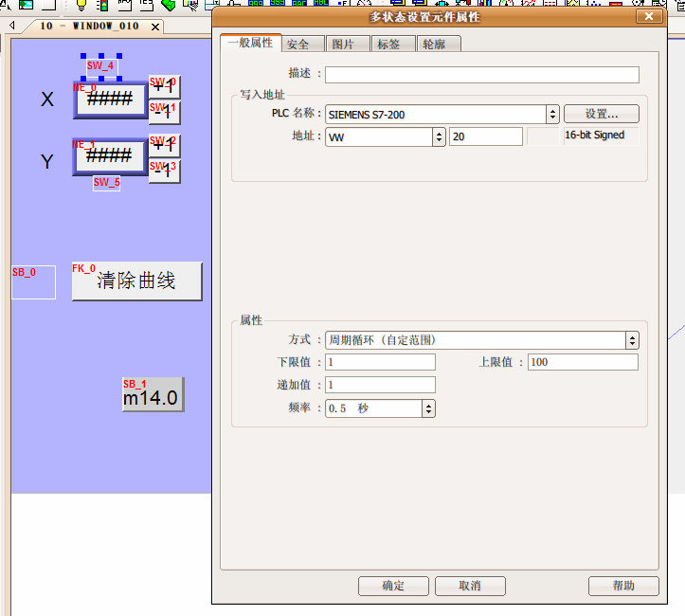Go to the 轮廓 tab

pyautogui.click(x=434, y=44)
